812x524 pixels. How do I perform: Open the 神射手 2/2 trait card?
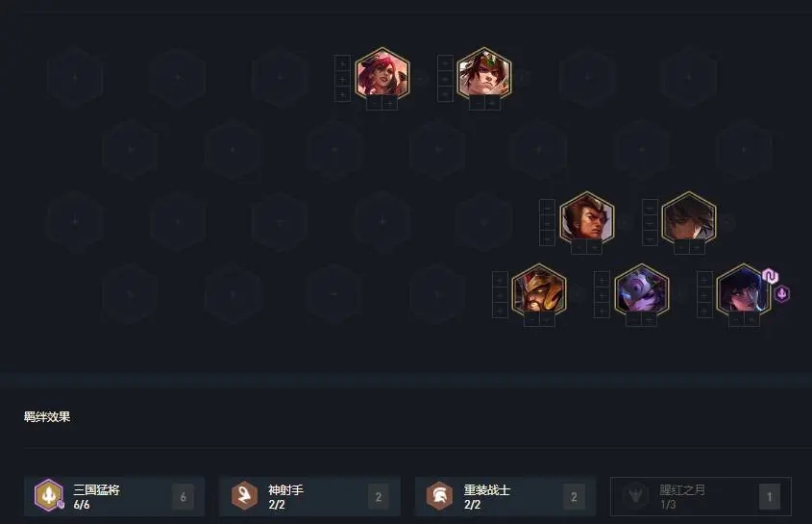click(309, 496)
